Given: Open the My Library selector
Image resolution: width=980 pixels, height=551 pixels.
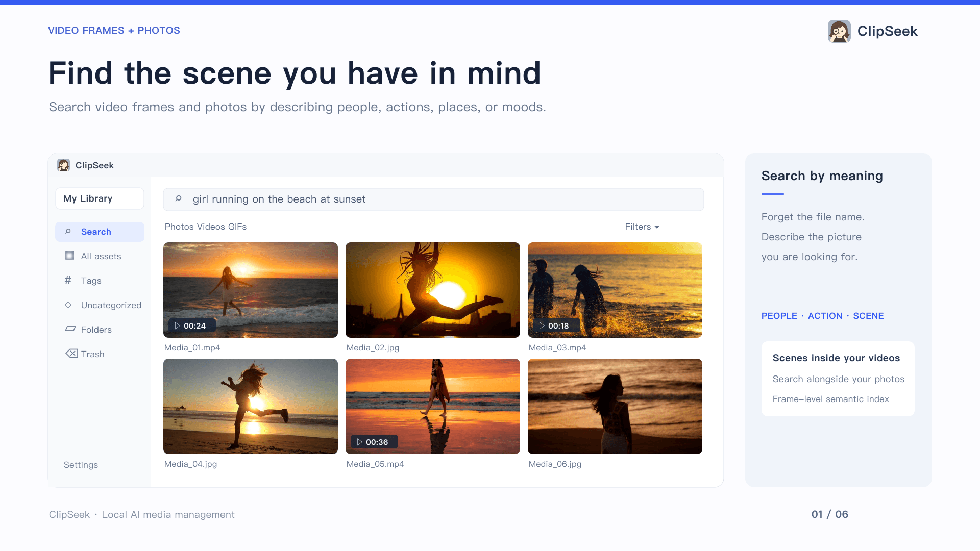Looking at the screenshot, I should pyautogui.click(x=100, y=198).
